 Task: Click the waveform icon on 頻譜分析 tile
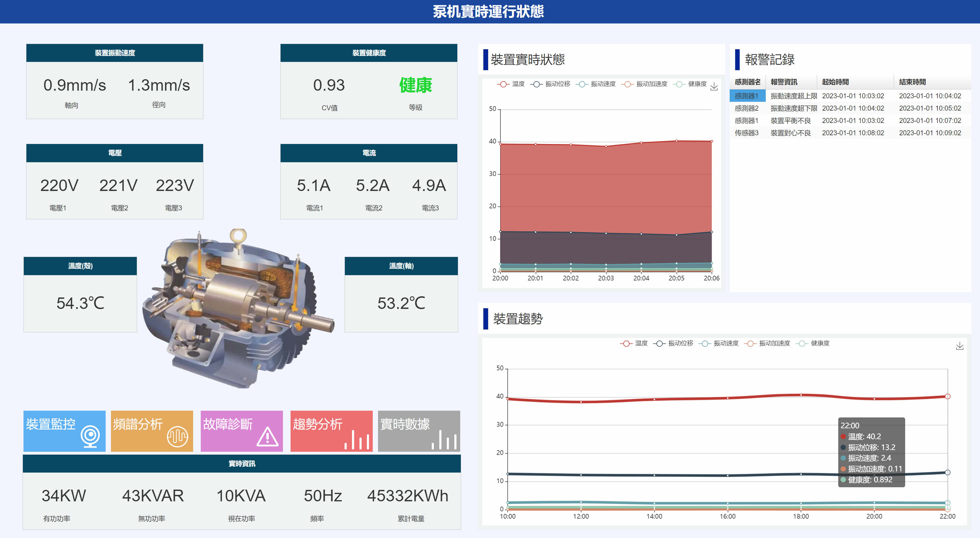click(x=177, y=436)
